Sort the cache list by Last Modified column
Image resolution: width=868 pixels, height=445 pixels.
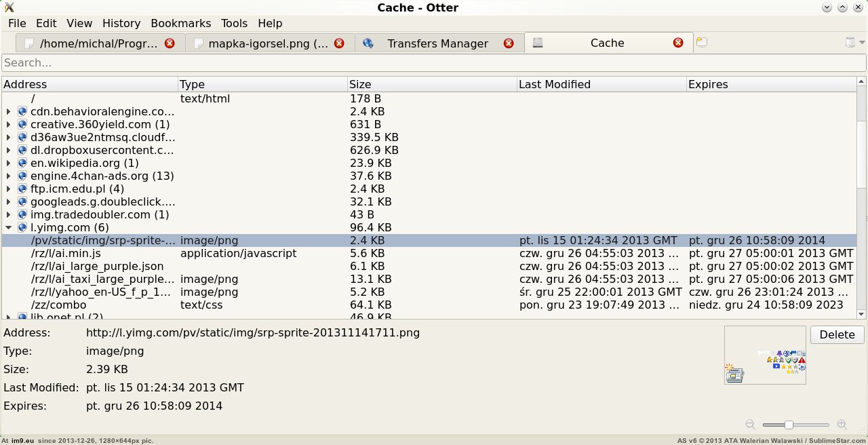[x=601, y=85]
